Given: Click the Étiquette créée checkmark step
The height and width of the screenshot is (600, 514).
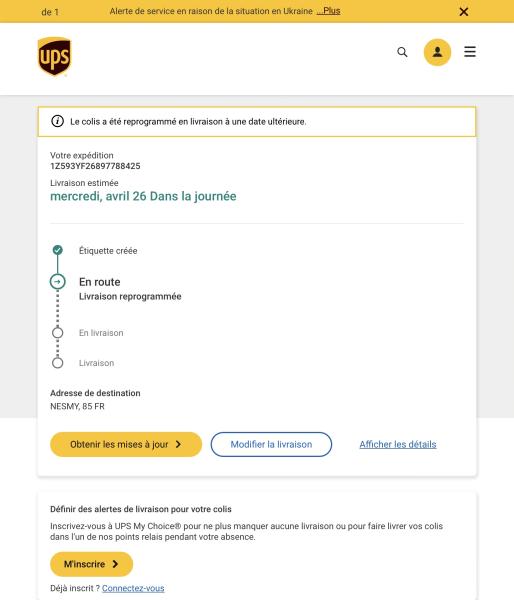Looking at the screenshot, I should click(x=57, y=250).
